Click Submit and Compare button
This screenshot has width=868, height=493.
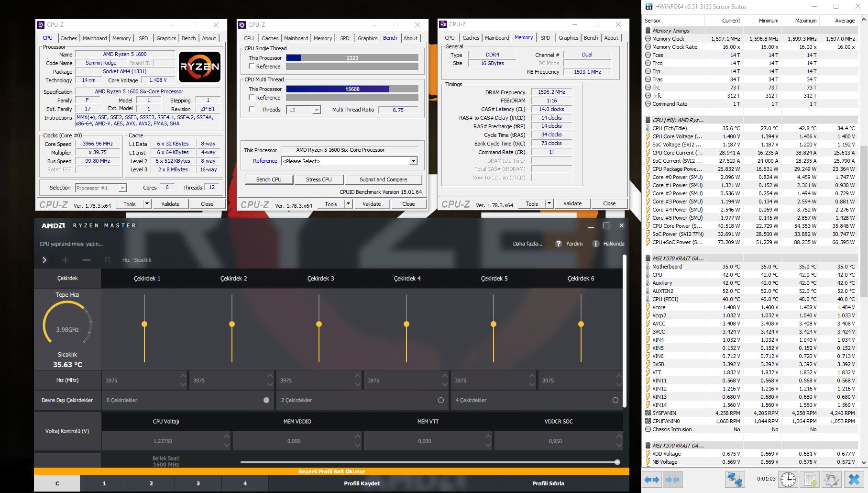pyautogui.click(x=384, y=179)
